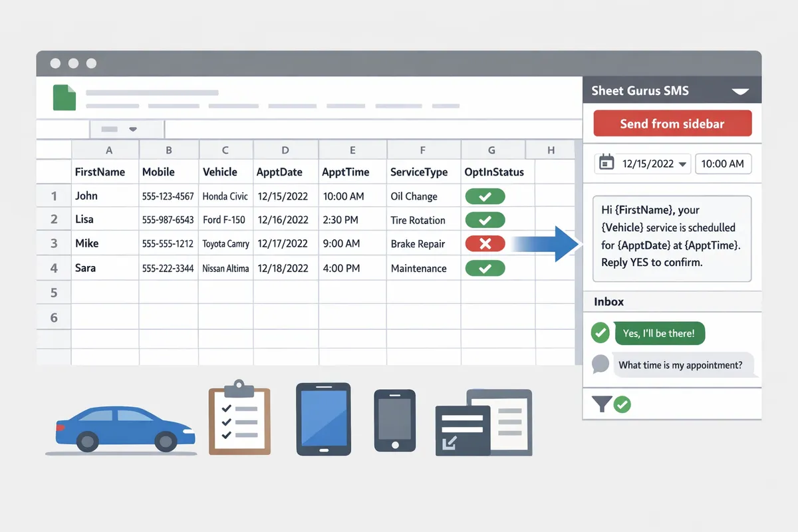Toggle John's OptInStatus green check
Image resolution: width=798 pixels, height=532 pixels.
[x=485, y=196]
